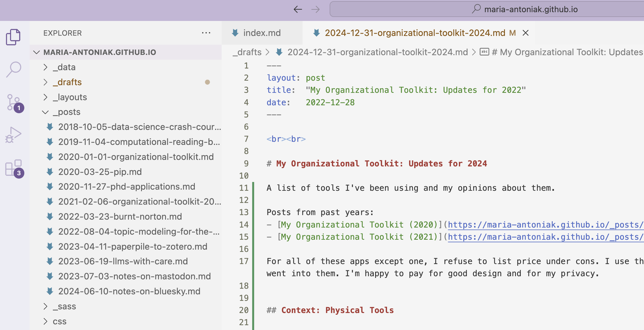The image size is (644, 330).
Task: Open the Search view in activity bar
Action: 13,69
